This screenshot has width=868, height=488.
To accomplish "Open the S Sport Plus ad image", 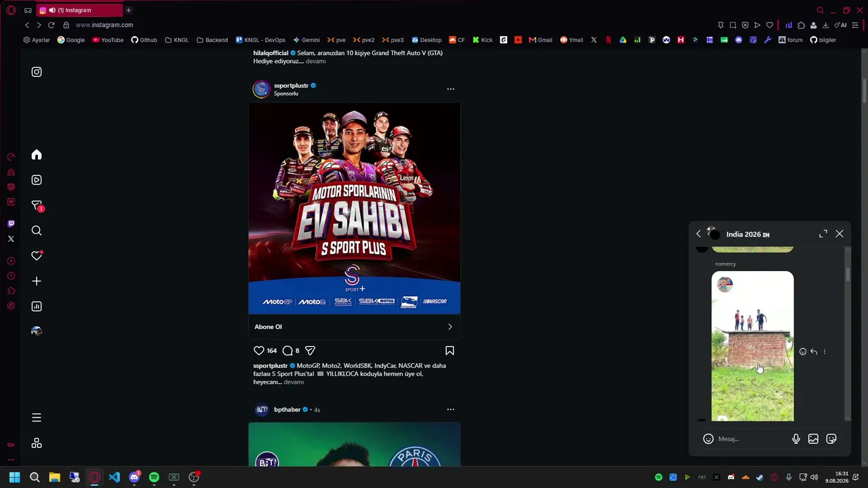I will click(354, 208).
